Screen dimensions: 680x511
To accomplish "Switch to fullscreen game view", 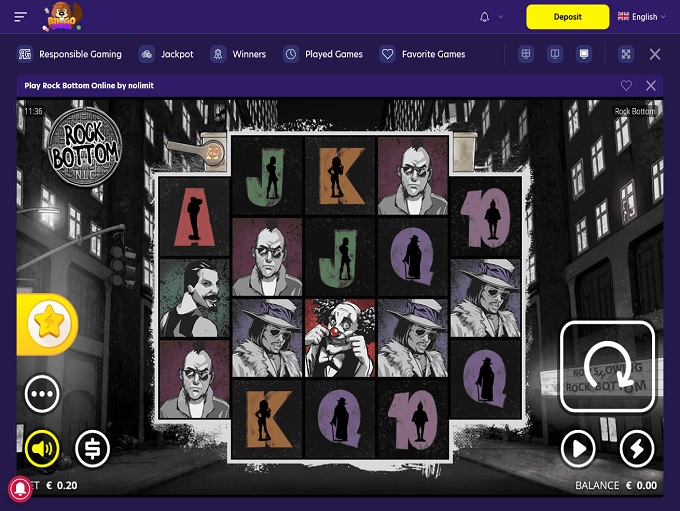I will point(626,54).
